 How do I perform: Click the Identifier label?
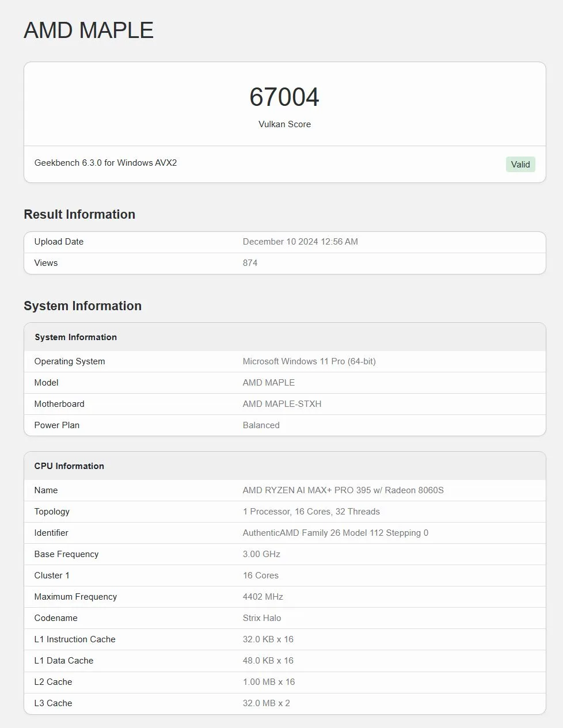click(51, 533)
